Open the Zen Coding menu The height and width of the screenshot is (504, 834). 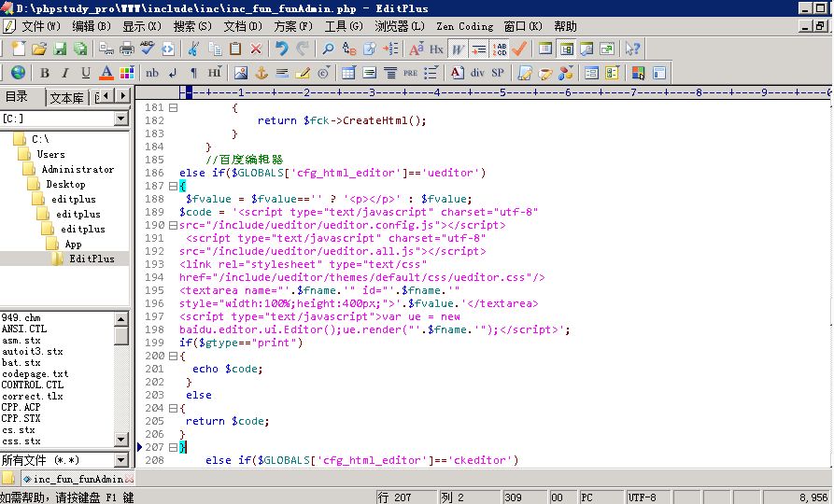click(x=463, y=26)
